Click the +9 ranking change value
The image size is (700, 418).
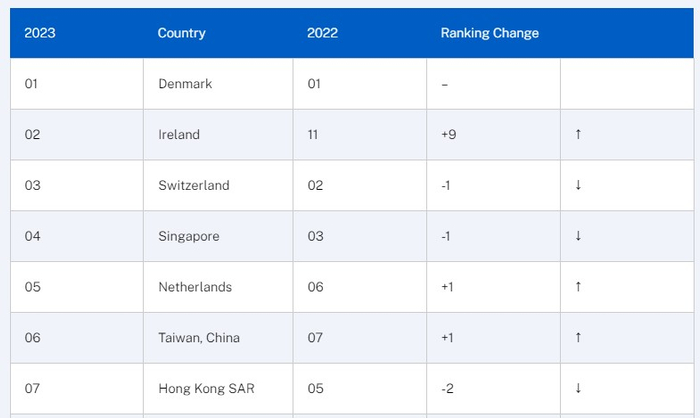tap(449, 135)
